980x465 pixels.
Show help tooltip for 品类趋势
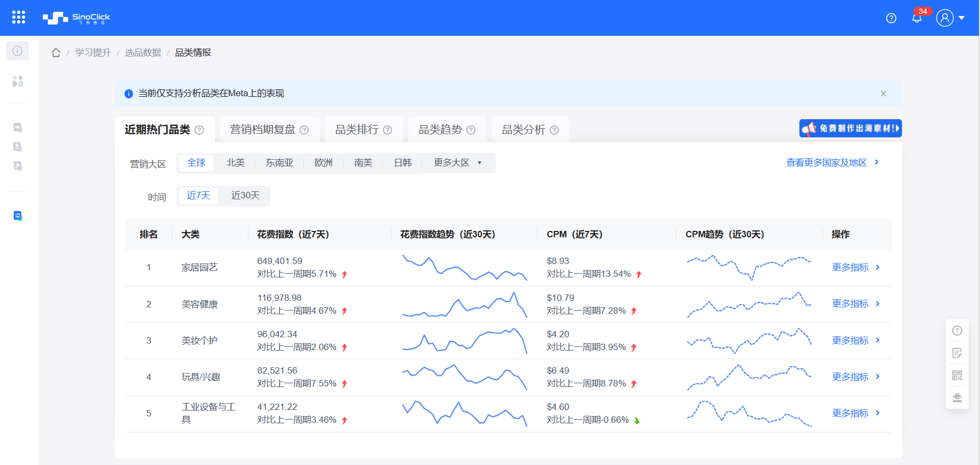pyautogui.click(x=471, y=130)
